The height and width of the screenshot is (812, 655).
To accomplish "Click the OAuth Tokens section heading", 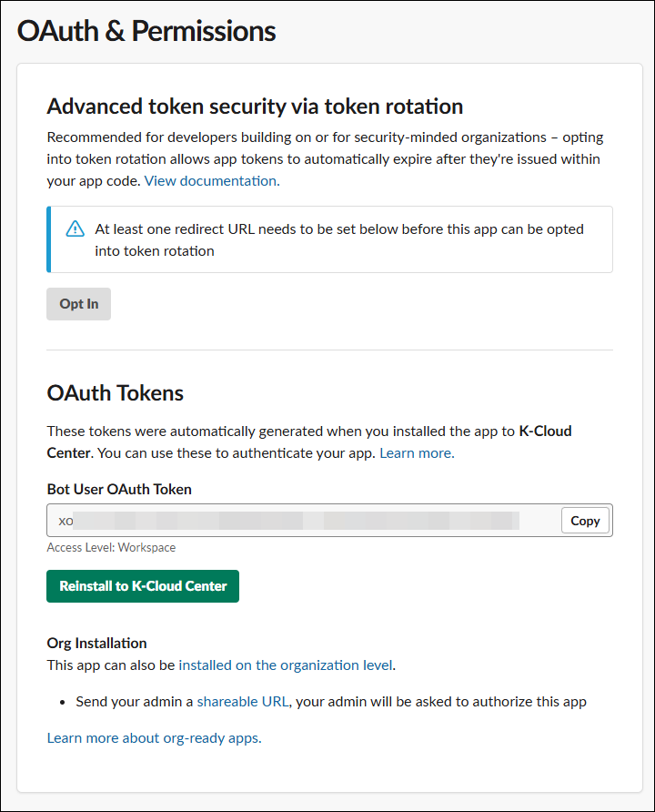I will pos(116,393).
